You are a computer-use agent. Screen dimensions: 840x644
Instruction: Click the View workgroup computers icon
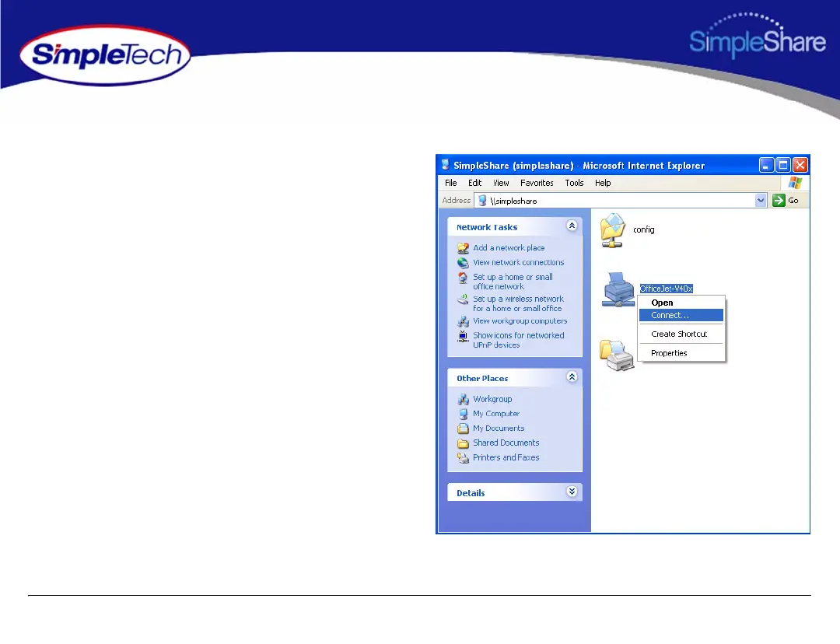463,321
